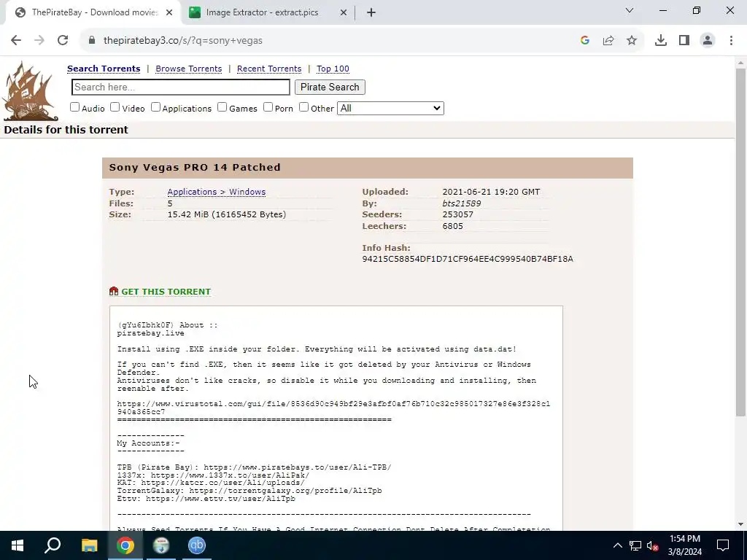This screenshot has width=747, height=560.
Task: Tick the Porn checkbox
Action: tap(268, 107)
